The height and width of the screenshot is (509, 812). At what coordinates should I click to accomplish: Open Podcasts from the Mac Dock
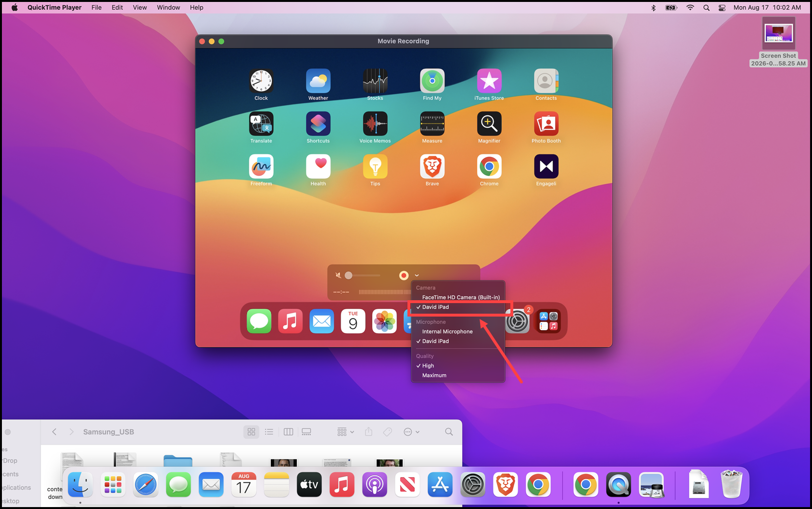pos(375,484)
